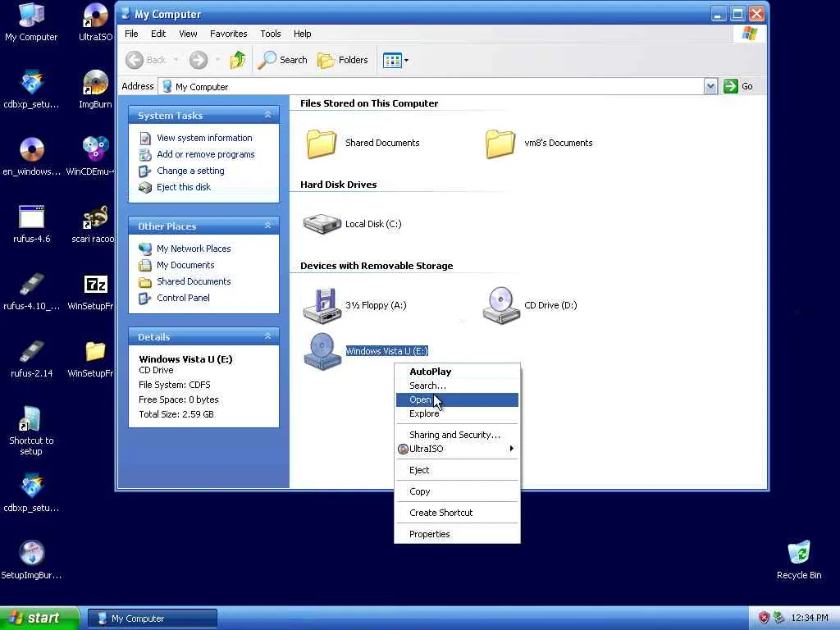The height and width of the screenshot is (630, 840).
Task: Click My Computer taskbar button
Action: (152, 619)
